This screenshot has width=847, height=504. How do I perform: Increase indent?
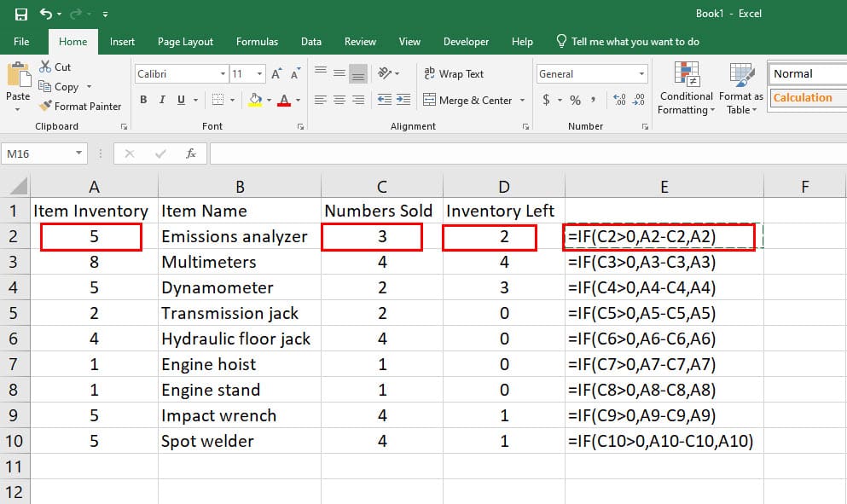coord(403,100)
